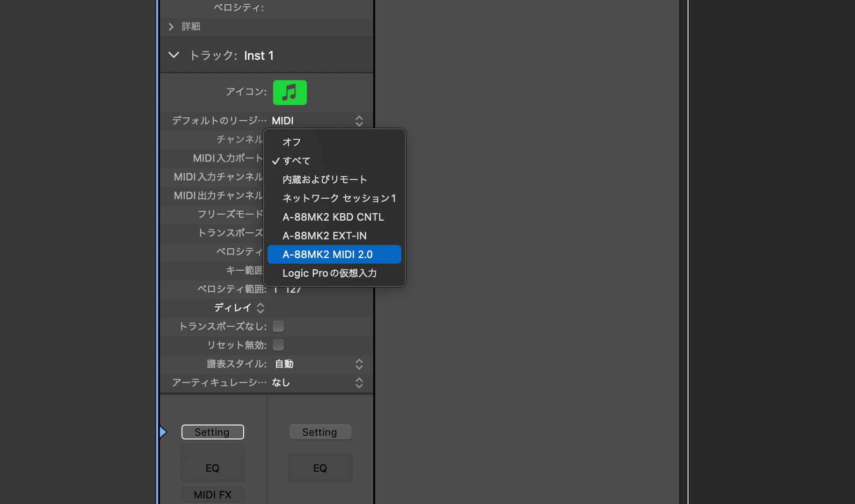Open the アーティキュレーション なし dropdown
Viewport: 855px width, 504px height.
(317, 383)
